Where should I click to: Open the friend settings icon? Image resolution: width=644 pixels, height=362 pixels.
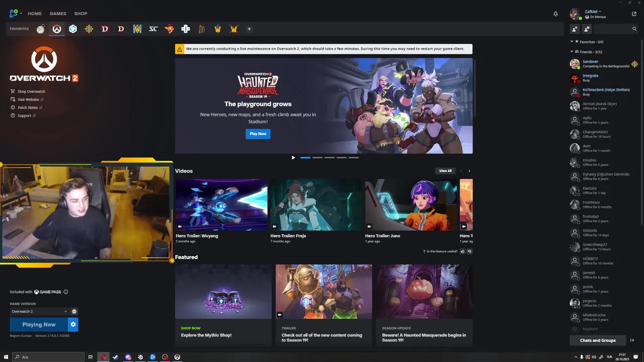587,29
